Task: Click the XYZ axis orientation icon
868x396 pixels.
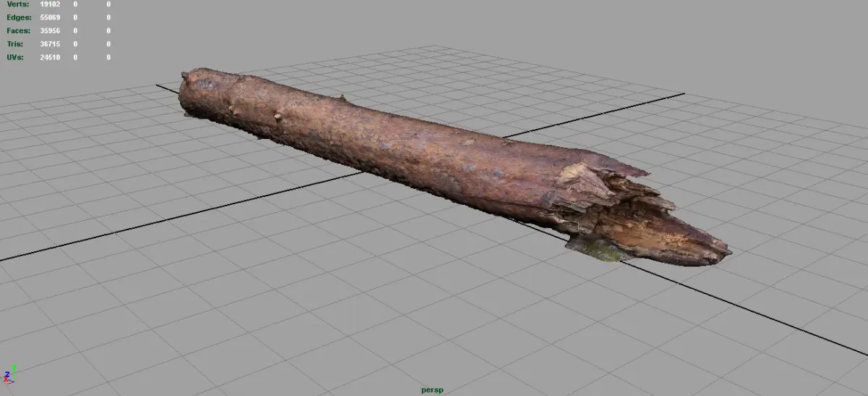Action: 9,374
